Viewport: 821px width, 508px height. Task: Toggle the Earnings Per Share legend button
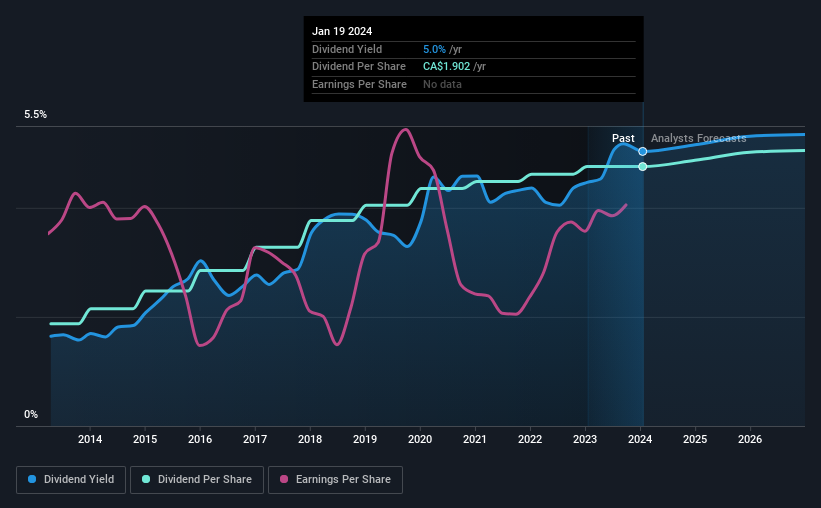click(335, 480)
